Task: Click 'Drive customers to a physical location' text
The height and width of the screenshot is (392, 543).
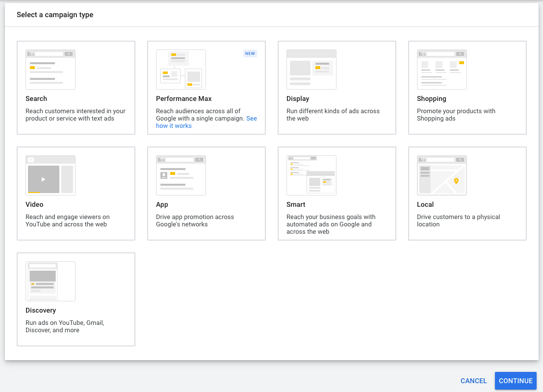Action: pyautogui.click(x=458, y=220)
